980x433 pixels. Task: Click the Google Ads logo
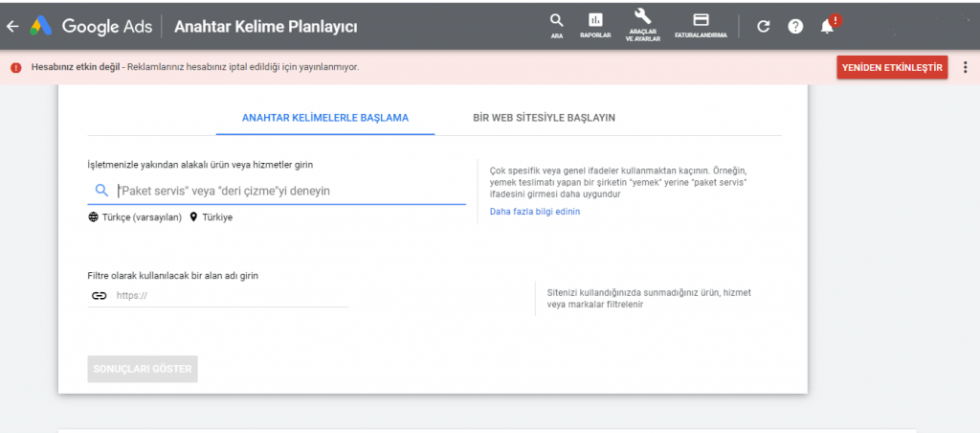coord(92,26)
